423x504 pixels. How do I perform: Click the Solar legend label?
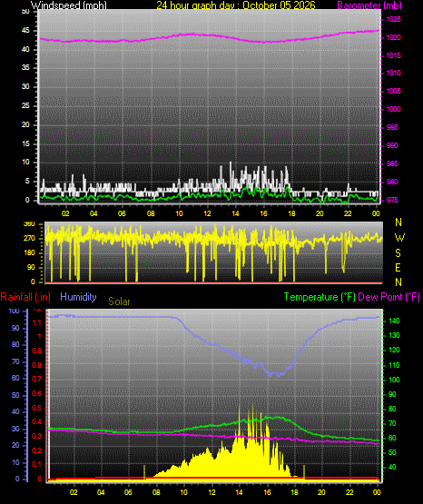coord(119,301)
